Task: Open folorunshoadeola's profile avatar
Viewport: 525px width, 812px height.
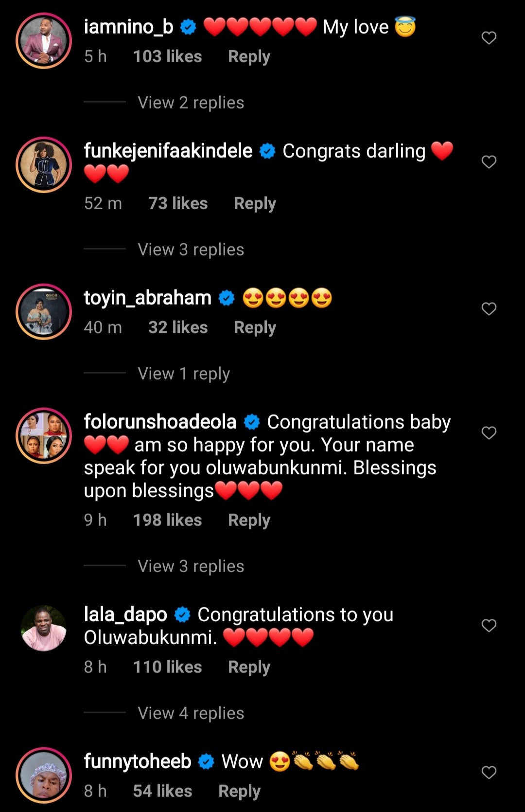Action: [44, 436]
